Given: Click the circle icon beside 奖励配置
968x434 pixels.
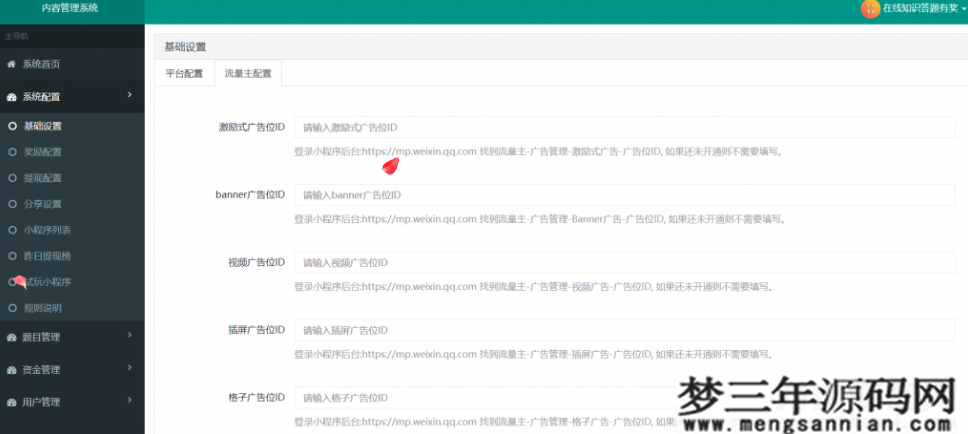Looking at the screenshot, I should [12, 152].
